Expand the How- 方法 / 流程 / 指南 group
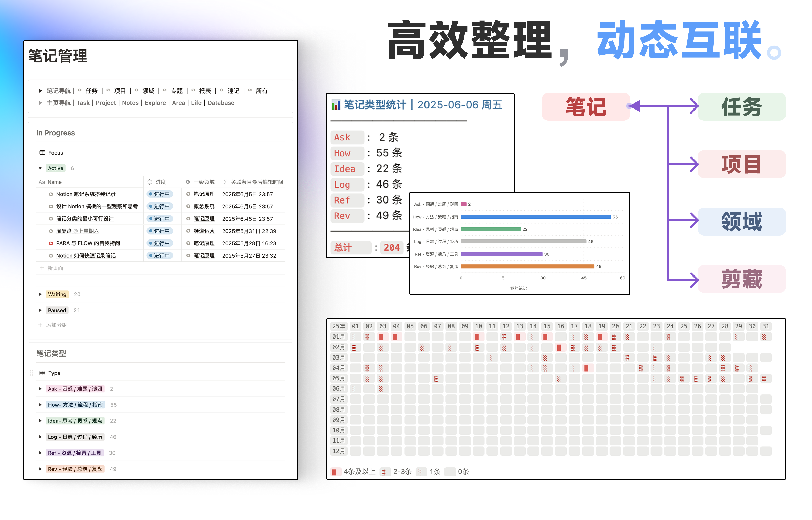Screen dimensions: 812x520 (40, 405)
